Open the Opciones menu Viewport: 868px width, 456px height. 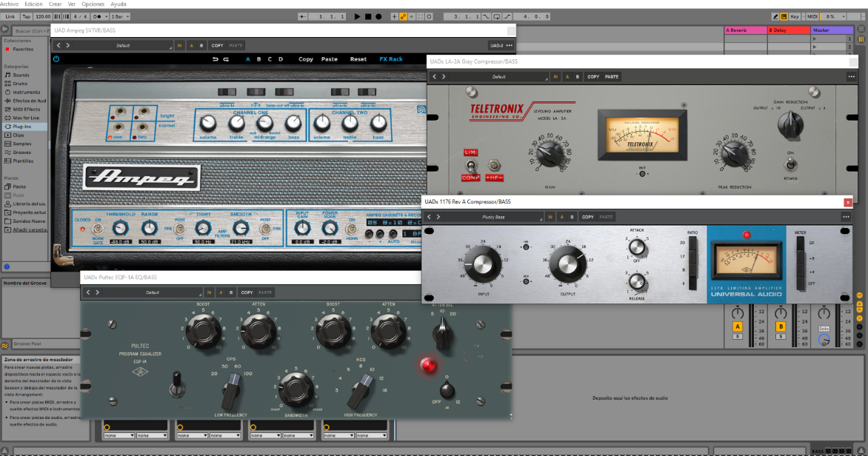pos(93,4)
